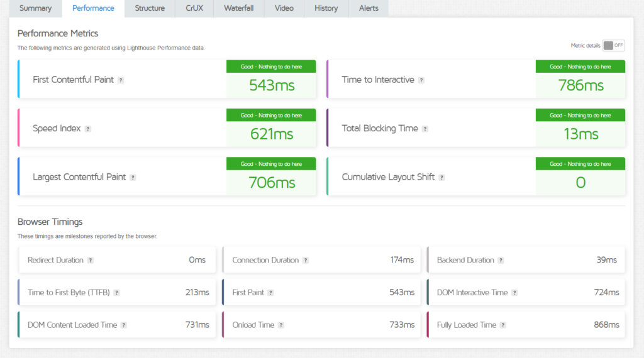Click the Performance Metrics heading
The height and width of the screenshot is (358, 644).
[x=58, y=33]
